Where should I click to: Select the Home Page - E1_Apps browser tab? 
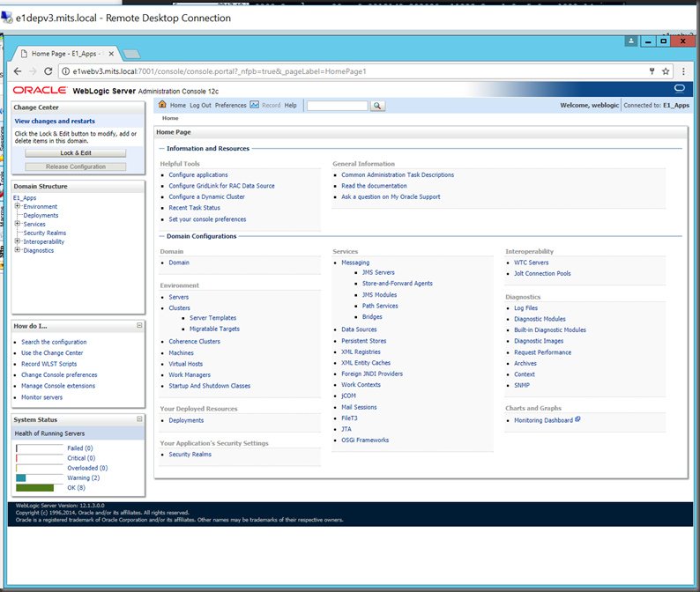coord(65,54)
